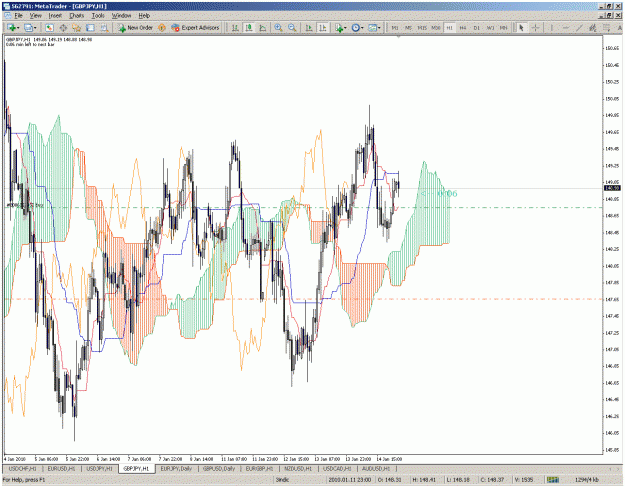Open the Periods clock icon
The image size is (625, 486).
pyautogui.click(x=355, y=28)
